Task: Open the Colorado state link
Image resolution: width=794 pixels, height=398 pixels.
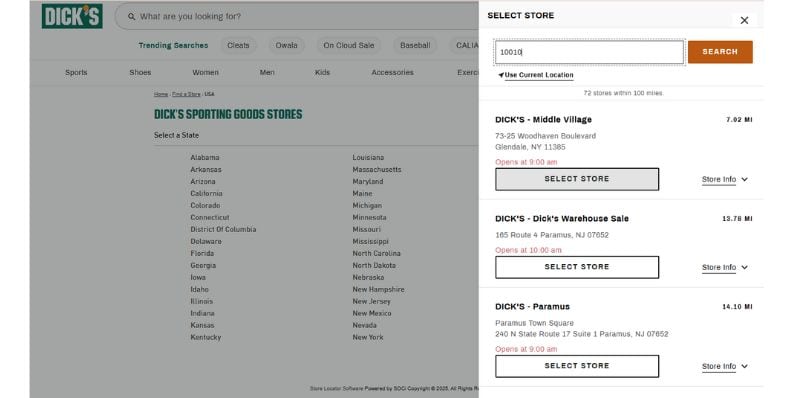Action: [205, 206]
